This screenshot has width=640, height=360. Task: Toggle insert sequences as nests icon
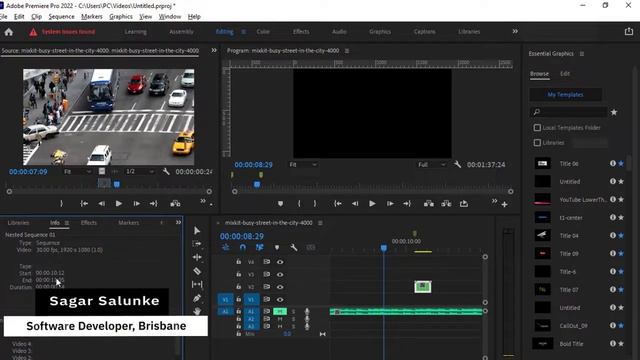pos(225,247)
